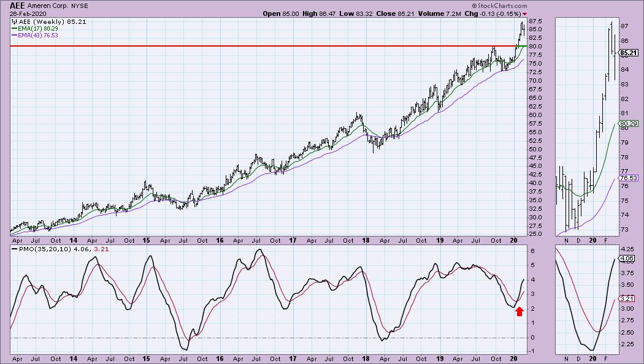Click the 25.0 price axis label
The image size is (644, 364).
tap(535, 234)
